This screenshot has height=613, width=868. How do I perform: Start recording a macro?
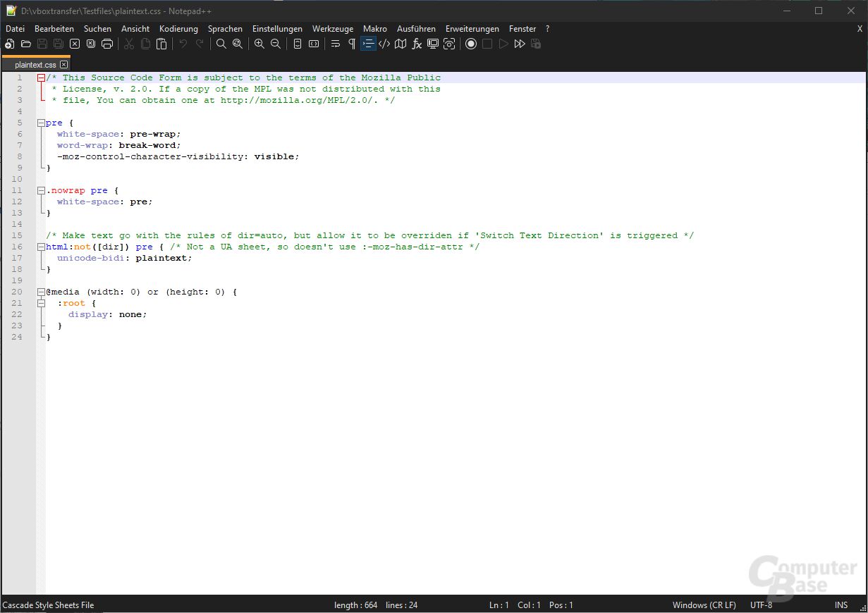point(471,44)
